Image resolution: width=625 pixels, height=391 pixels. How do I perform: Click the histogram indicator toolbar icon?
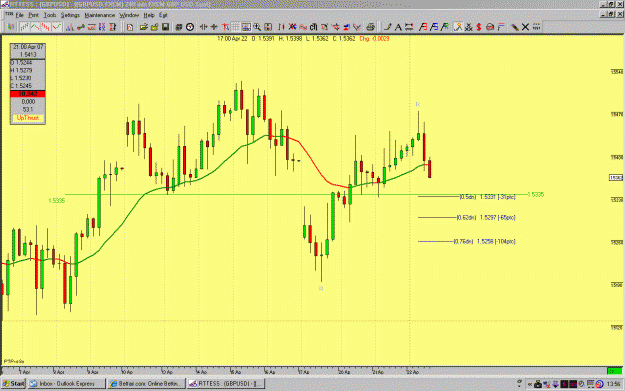pos(70,27)
